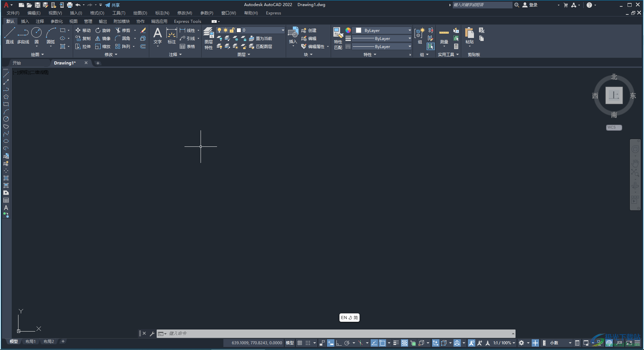Open the annotation scale 1:1 / 100% dropdown
The height and width of the screenshot is (350, 644).
(504, 343)
